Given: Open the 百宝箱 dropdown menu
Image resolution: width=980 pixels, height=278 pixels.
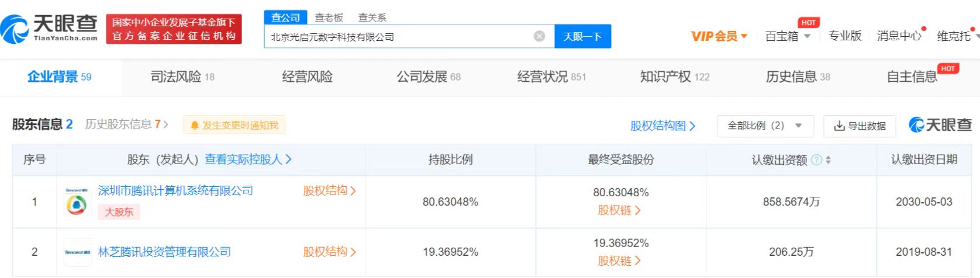Looking at the screenshot, I should [788, 36].
